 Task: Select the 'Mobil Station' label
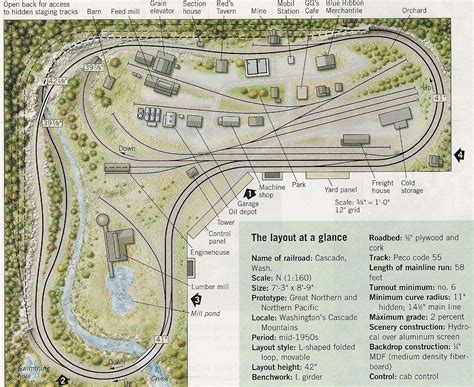coord(288,7)
